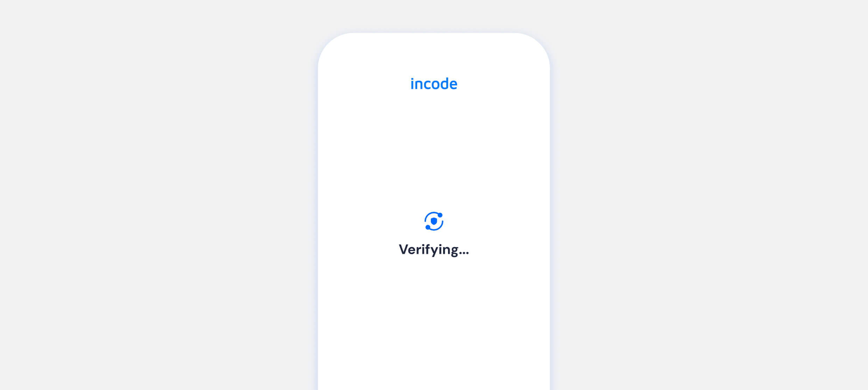Click the incode logo

coord(434,84)
